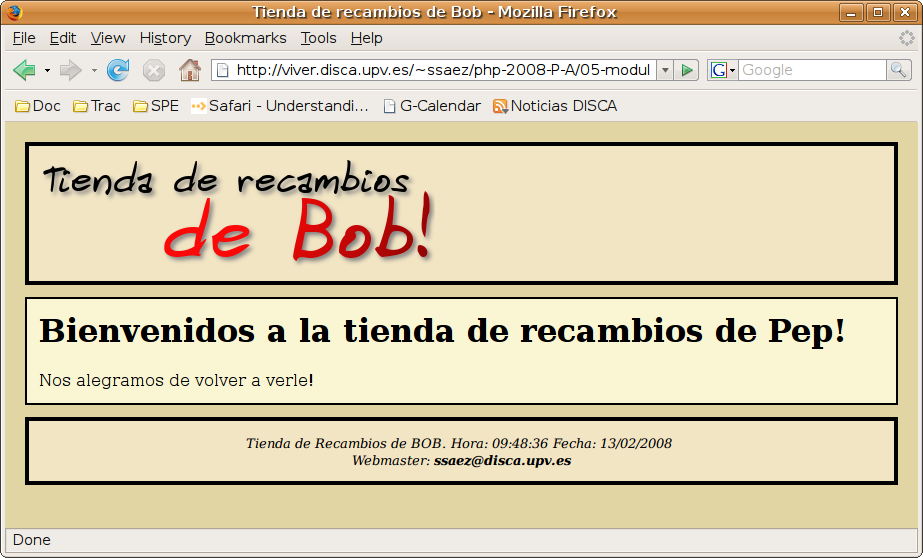Open the back history dropdown arrow
This screenshot has width=923, height=558.
tap(47, 70)
